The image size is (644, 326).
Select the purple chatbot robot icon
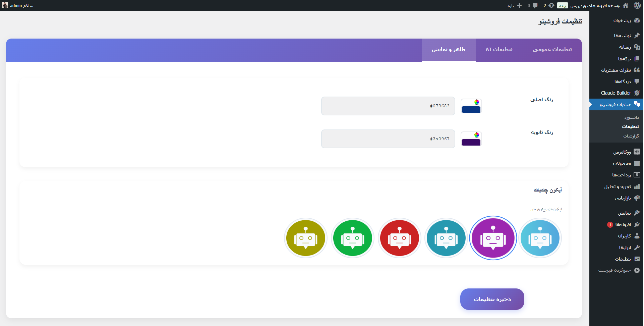[493, 238]
